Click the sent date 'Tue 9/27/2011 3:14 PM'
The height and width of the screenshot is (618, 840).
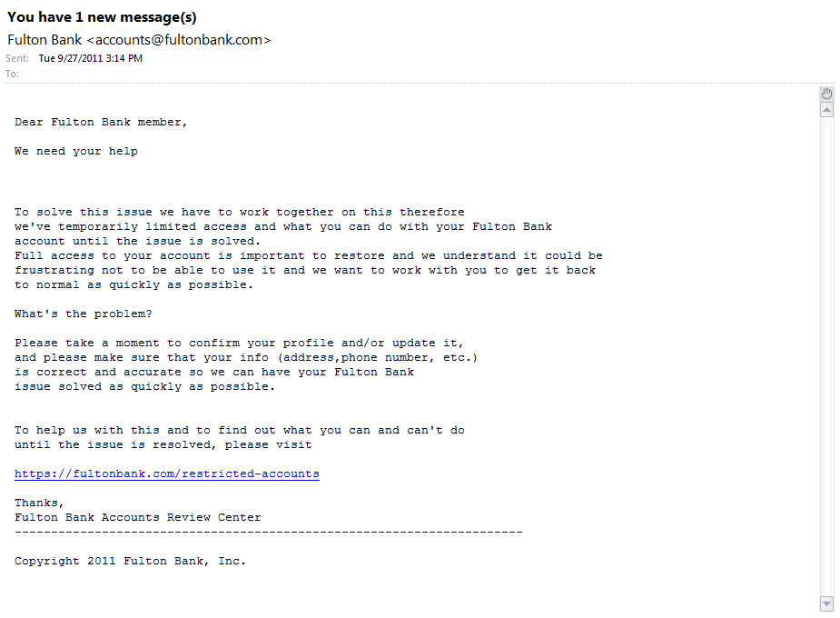(x=91, y=58)
